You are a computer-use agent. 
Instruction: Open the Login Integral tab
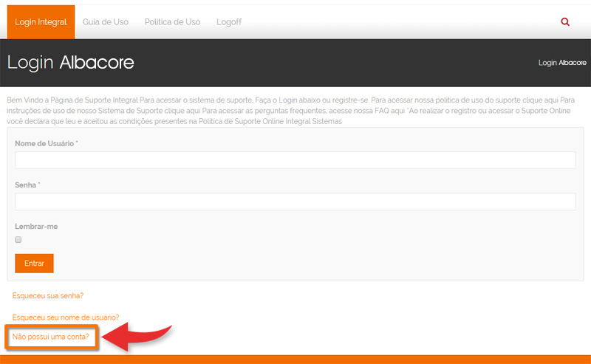(x=41, y=22)
